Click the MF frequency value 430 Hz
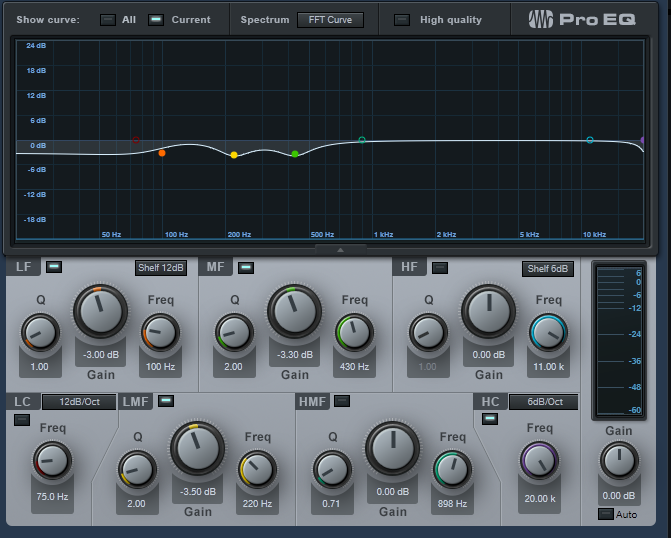 [x=354, y=367]
